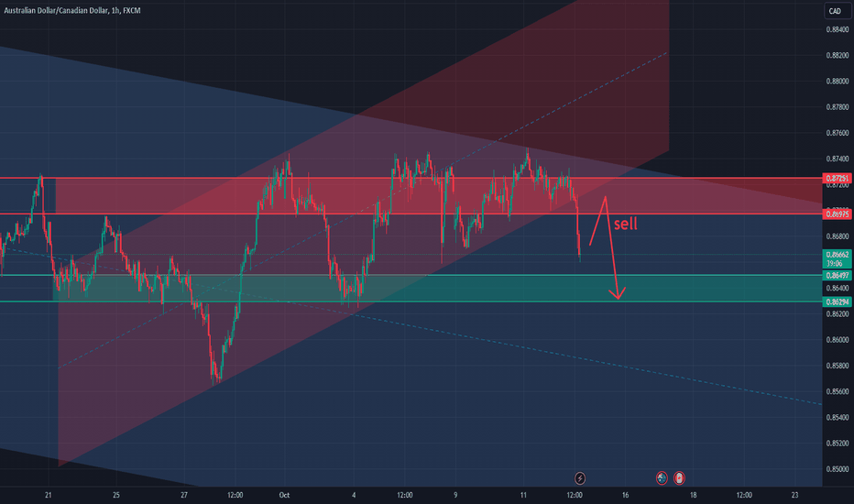Click the Oct label on time axis
This screenshot has width=854, height=504.
point(284,495)
